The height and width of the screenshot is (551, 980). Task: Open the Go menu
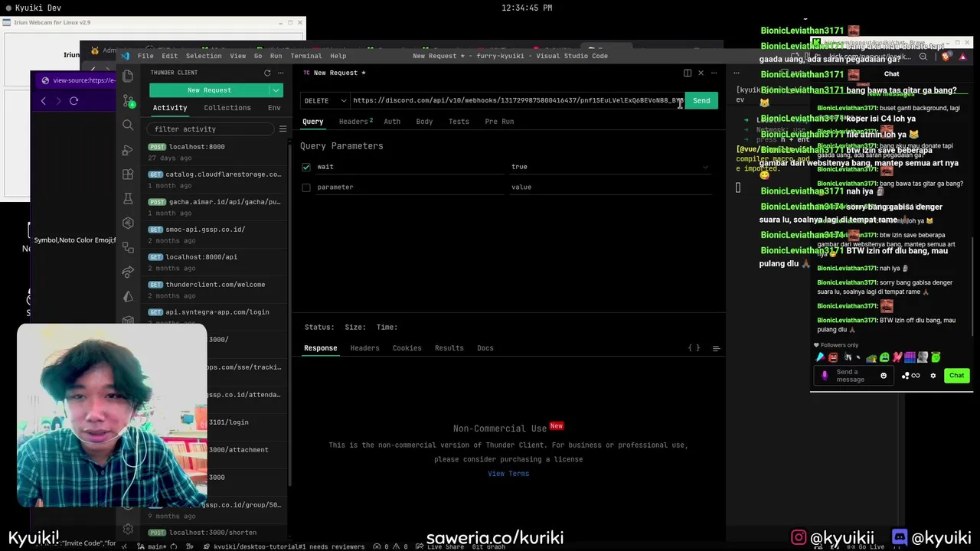tap(258, 56)
